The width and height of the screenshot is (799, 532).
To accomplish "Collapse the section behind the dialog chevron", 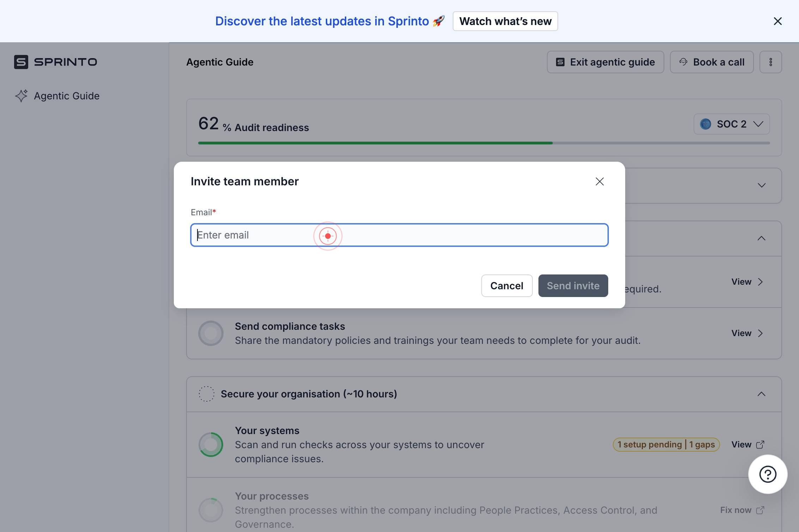I will coord(761,239).
